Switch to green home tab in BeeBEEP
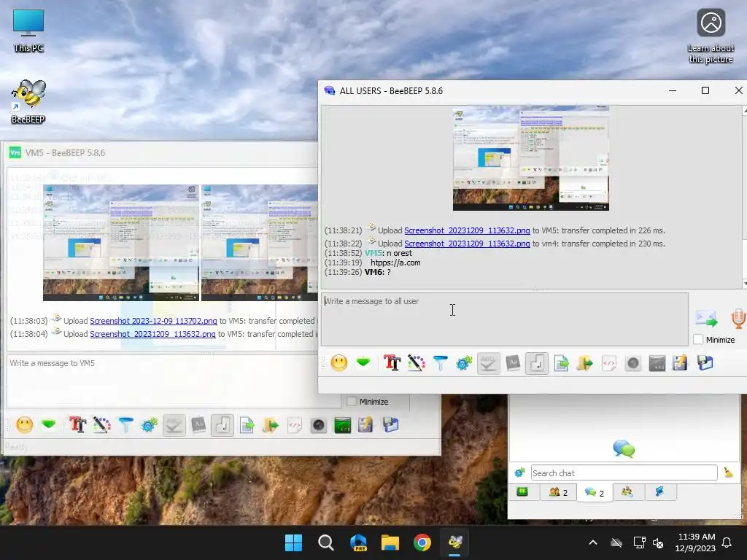Viewport: 747px width, 560px height. click(522, 492)
